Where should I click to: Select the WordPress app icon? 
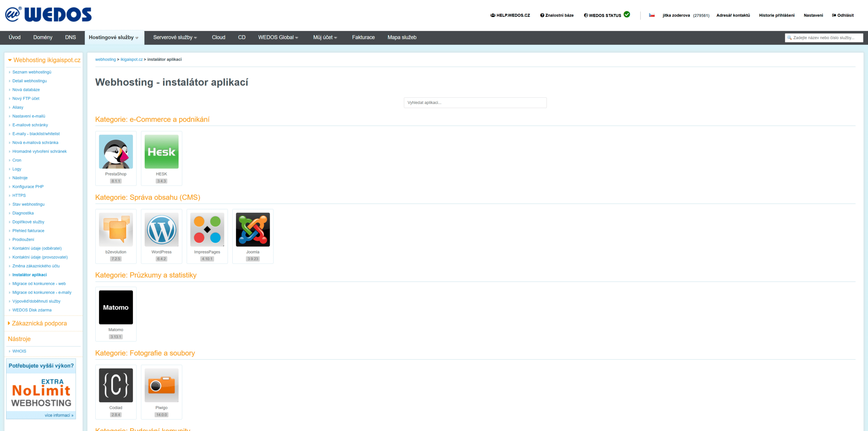pyautogui.click(x=161, y=230)
